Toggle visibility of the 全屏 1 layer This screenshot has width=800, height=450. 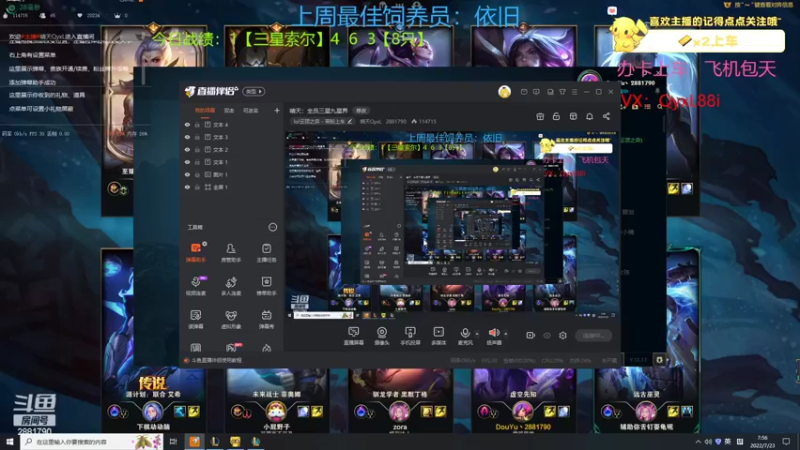point(187,187)
